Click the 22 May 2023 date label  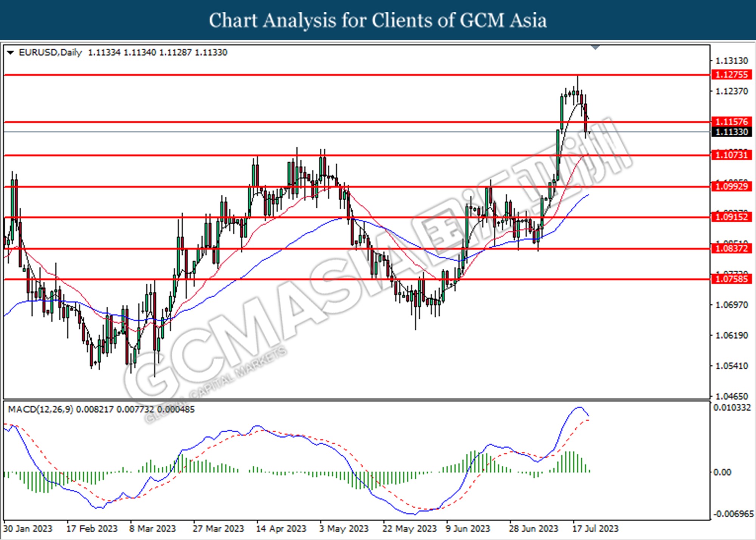(x=409, y=528)
